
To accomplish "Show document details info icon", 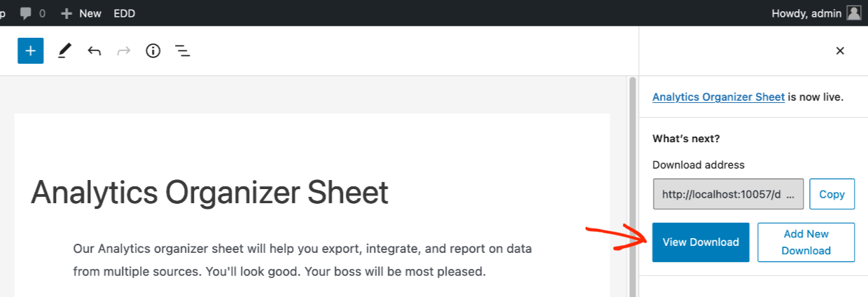I will [153, 50].
